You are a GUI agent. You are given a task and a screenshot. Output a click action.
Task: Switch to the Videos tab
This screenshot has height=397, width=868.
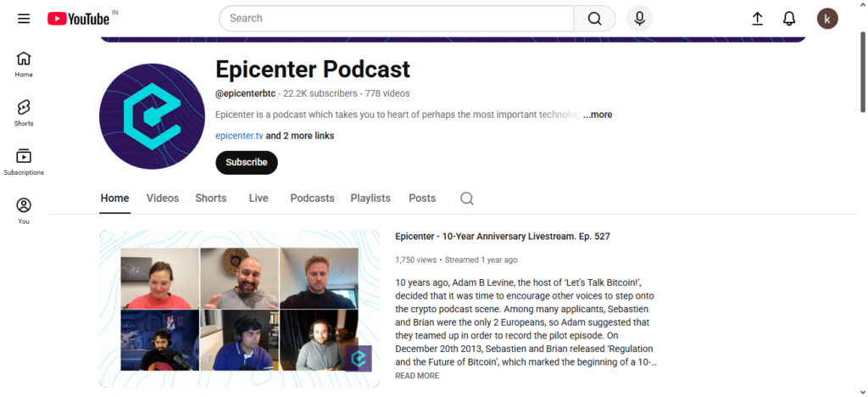pos(163,198)
